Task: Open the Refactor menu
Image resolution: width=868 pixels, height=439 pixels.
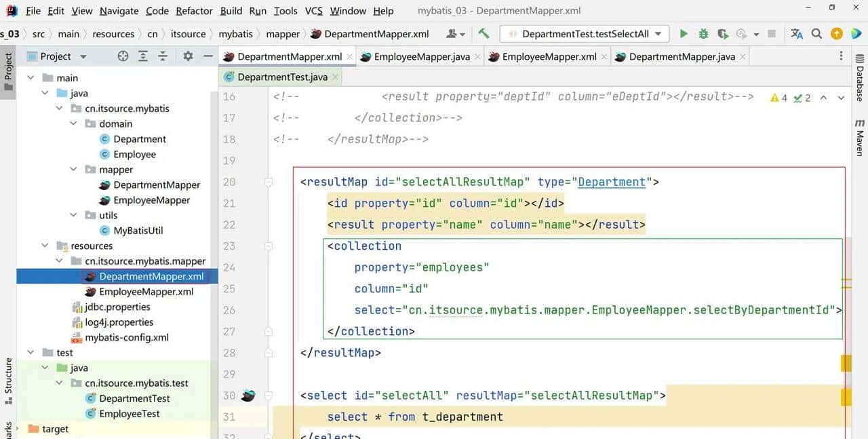Action: coord(194,11)
